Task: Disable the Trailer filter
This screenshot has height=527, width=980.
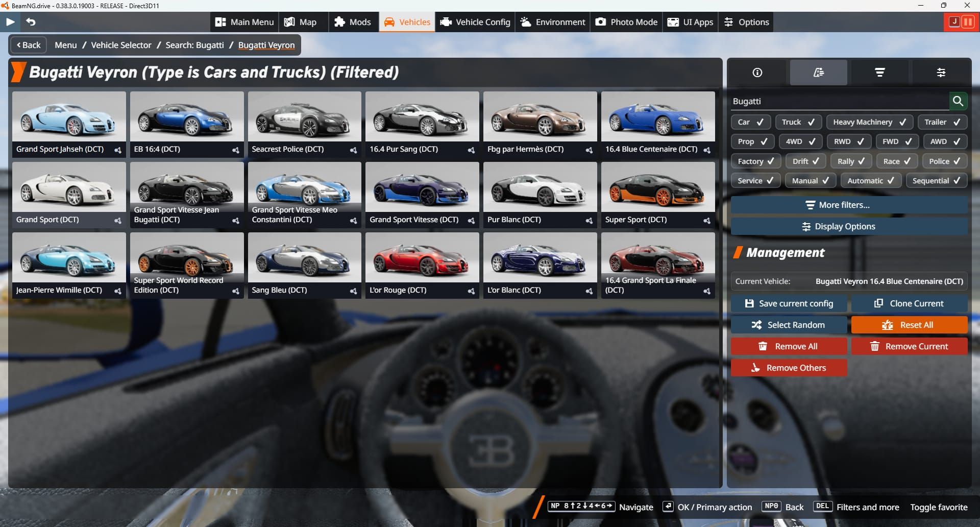Action: coord(942,122)
